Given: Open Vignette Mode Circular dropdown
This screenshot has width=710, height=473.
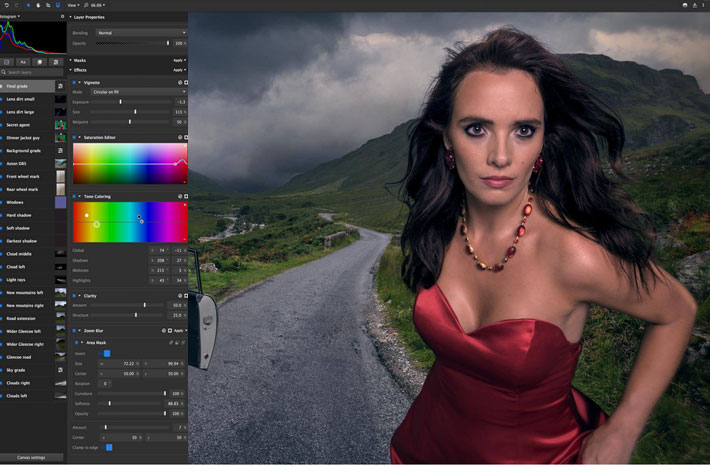Looking at the screenshot, I should point(139,92).
